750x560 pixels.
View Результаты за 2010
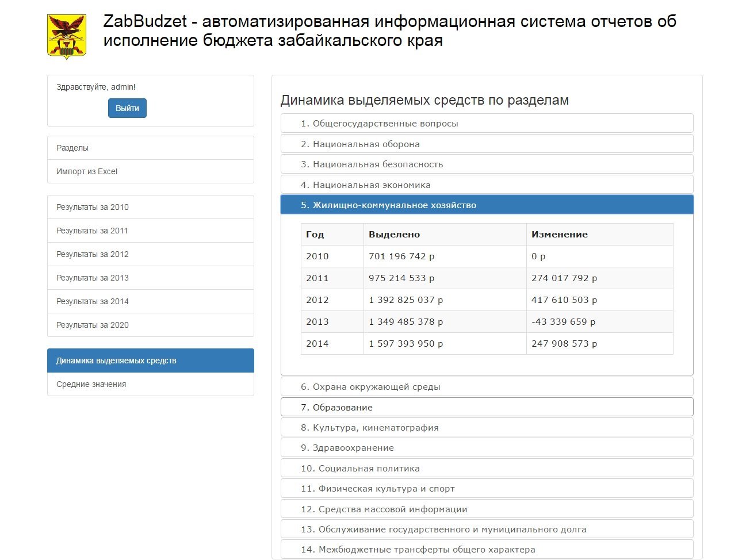point(151,207)
